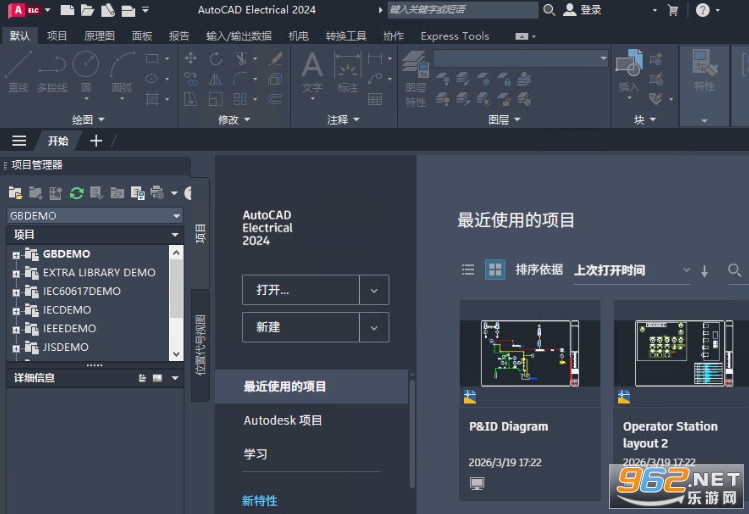Switch recent projects to list view
749x514 pixels.
tap(468, 270)
